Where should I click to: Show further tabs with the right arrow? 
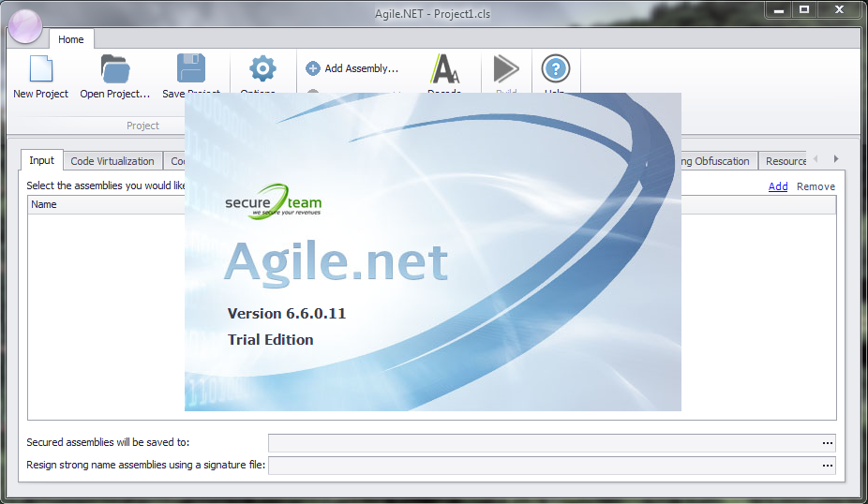click(836, 159)
